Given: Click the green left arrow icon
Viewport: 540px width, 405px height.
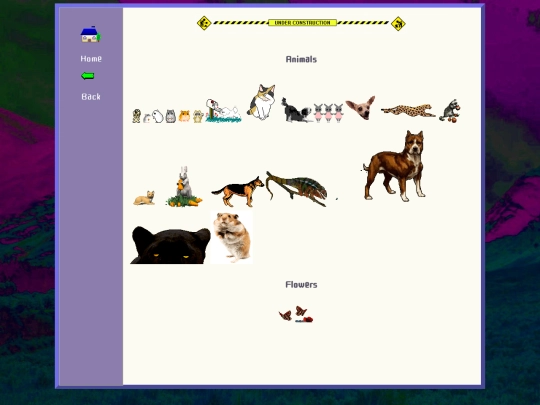Looking at the screenshot, I should tap(87, 76).
